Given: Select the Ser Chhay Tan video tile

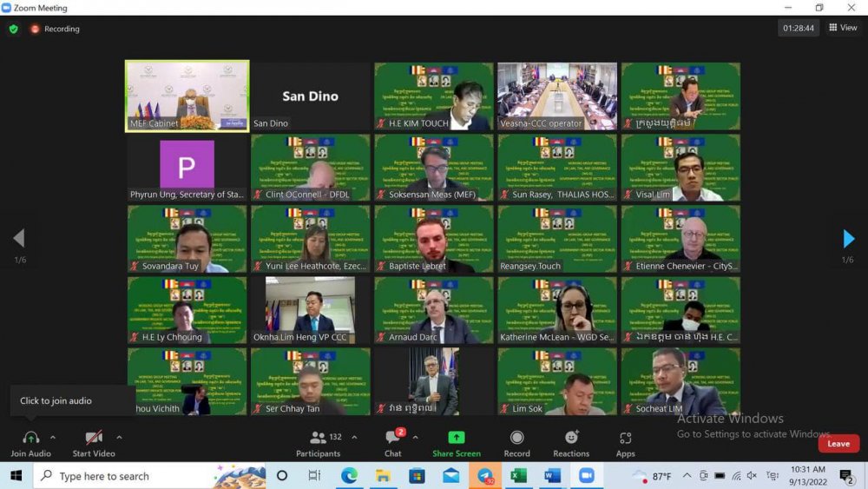Looking at the screenshot, I should click(310, 381).
